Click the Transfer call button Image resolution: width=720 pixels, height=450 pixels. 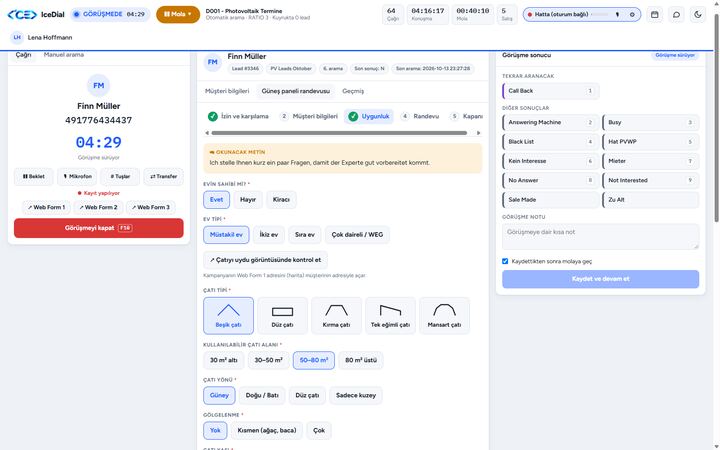(x=163, y=176)
